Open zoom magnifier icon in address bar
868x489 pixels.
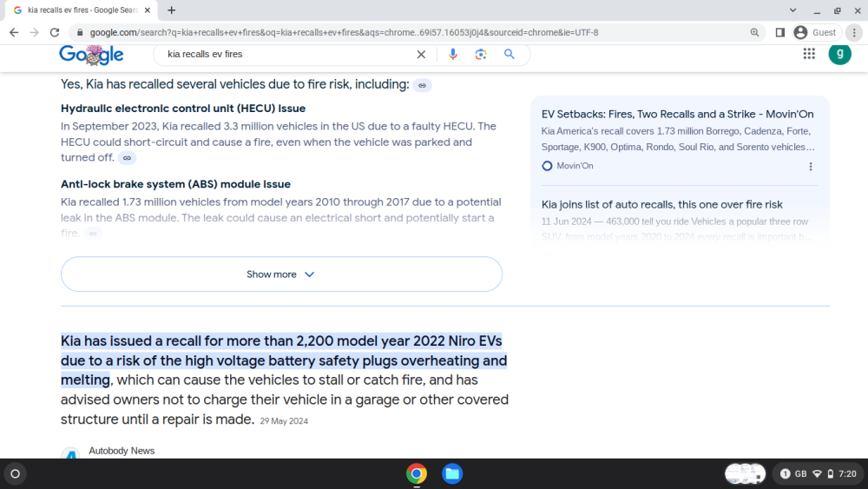pos(754,33)
